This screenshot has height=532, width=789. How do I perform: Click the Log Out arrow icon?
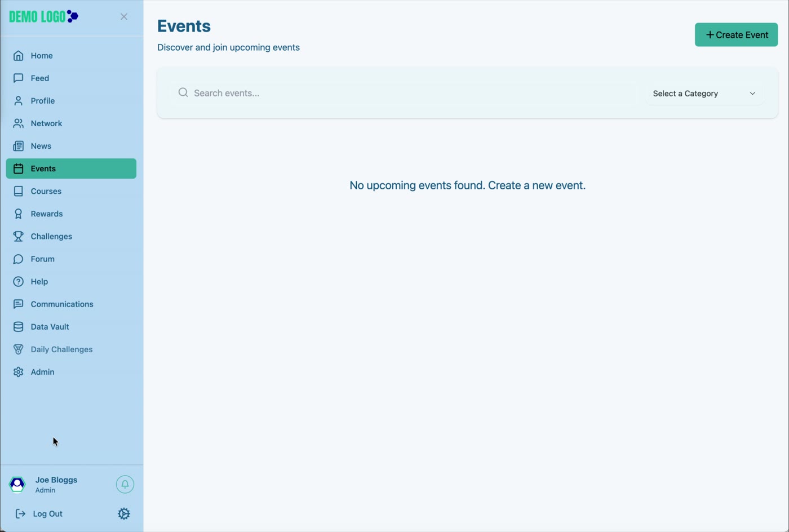[20, 513]
